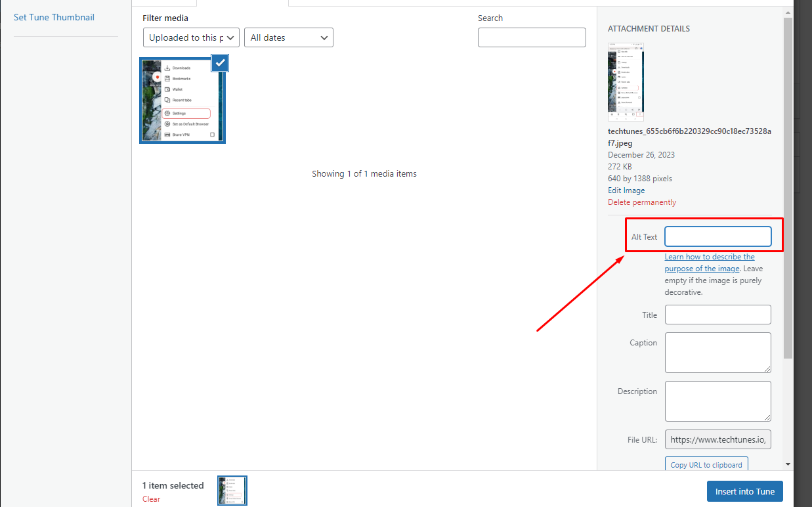Image resolution: width=812 pixels, height=507 pixels.
Task: Click Copy URL to clipboard button
Action: pyautogui.click(x=706, y=464)
